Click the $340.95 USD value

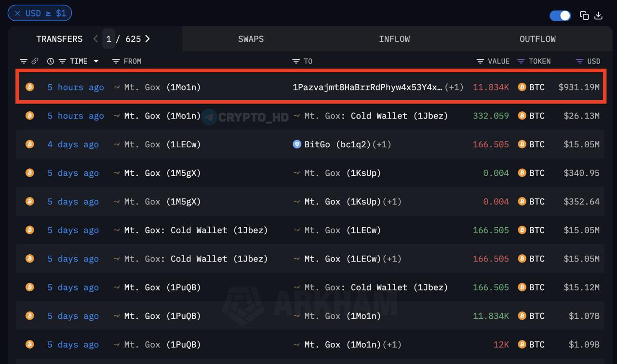582,173
